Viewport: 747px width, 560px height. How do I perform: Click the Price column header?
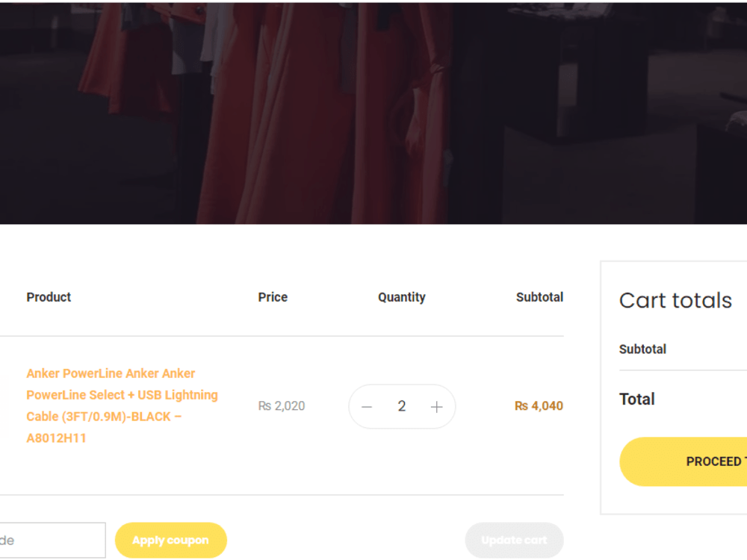point(273,297)
